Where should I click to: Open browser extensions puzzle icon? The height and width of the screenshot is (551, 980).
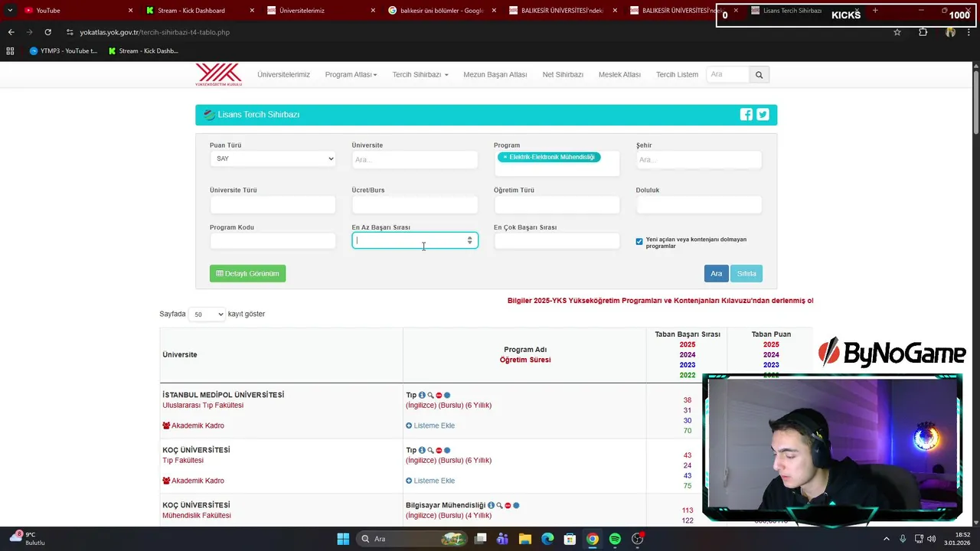(923, 32)
